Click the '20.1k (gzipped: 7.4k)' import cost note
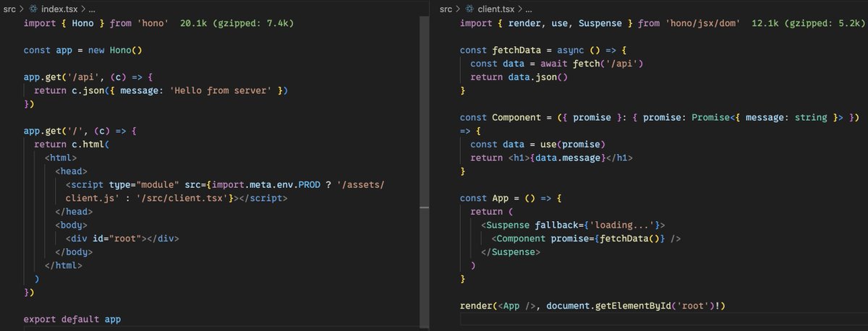Viewport: 868px width, 331px height. [237, 23]
